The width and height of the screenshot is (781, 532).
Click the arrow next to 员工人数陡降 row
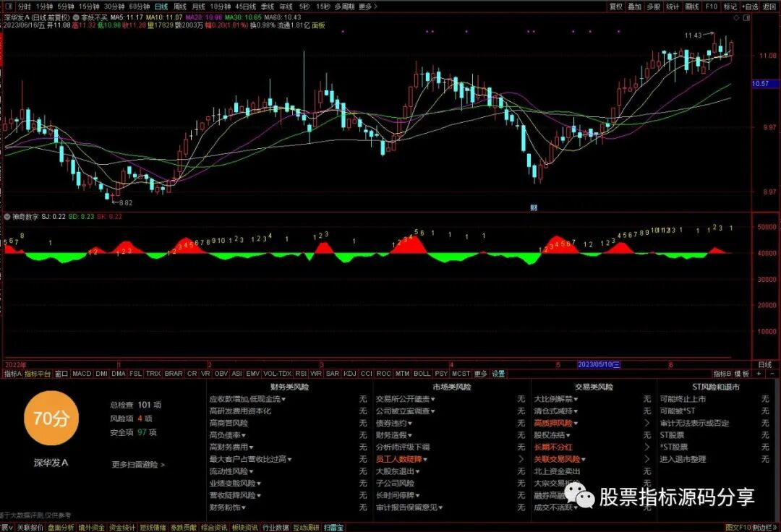click(x=521, y=459)
